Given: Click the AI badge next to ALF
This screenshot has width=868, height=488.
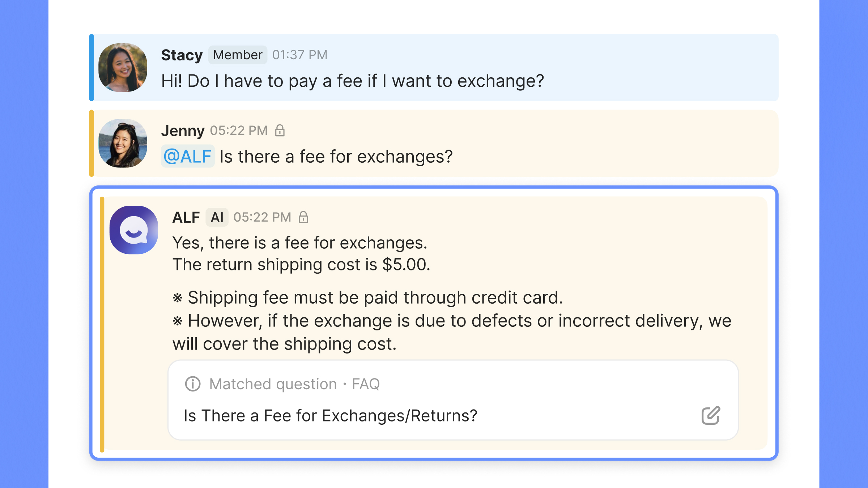Looking at the screenshot, I should pos(217,217).
